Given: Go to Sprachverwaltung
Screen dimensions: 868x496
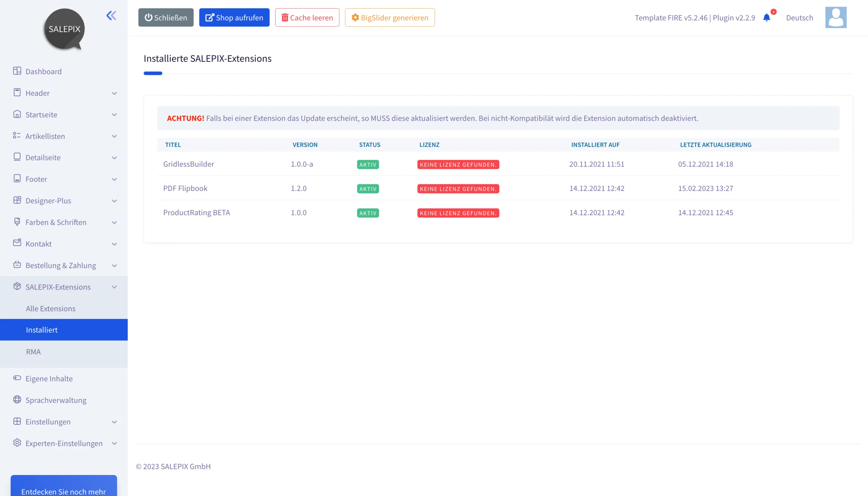Looking at the screenshot, I should pos(56,400).
